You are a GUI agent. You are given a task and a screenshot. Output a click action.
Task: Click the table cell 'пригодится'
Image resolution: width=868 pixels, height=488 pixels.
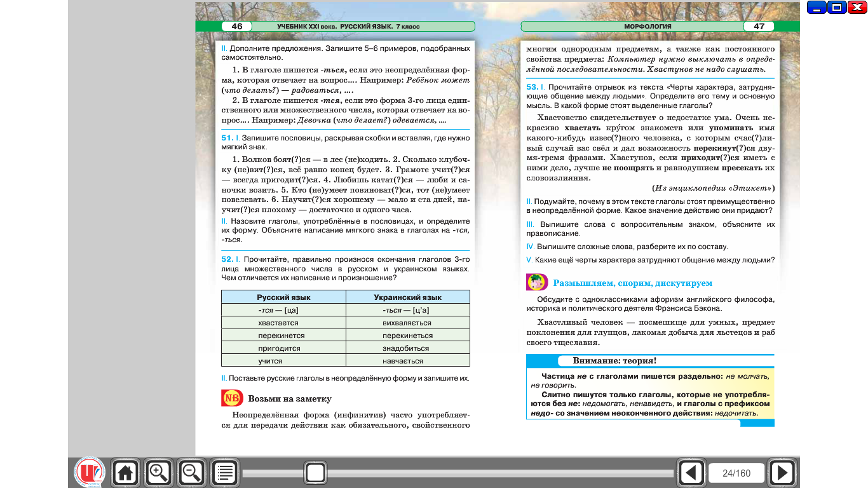click(283, 348)
